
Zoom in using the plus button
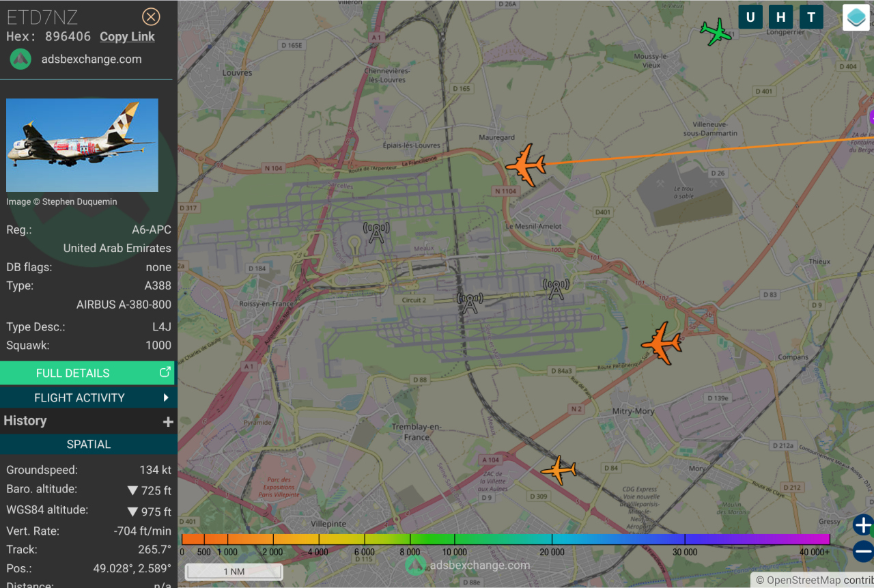click(x=863, y=525)
